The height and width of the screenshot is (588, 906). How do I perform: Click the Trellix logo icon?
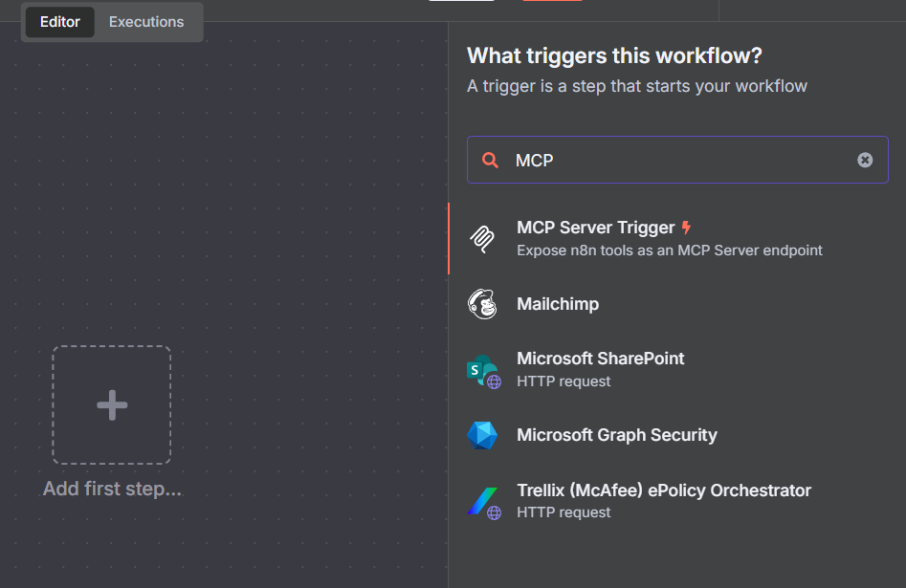tap(483, 503)
